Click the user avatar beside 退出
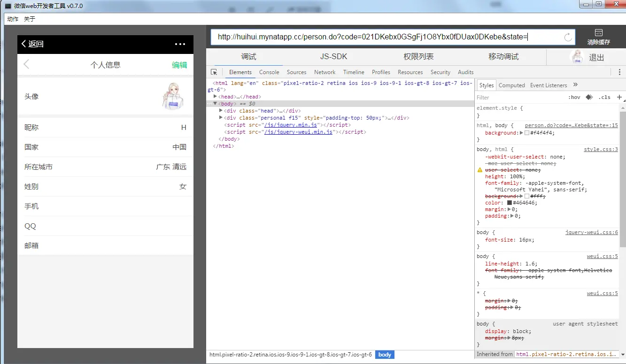Screen dimensions: 626x364 (x=576, y=57)
